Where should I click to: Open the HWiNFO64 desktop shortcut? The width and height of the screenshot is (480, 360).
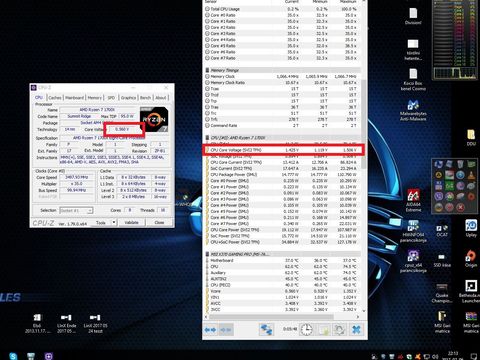413,231
